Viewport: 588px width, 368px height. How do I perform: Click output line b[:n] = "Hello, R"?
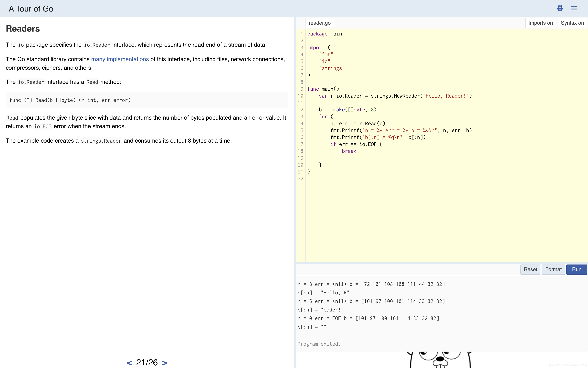[x=323, y=293]
